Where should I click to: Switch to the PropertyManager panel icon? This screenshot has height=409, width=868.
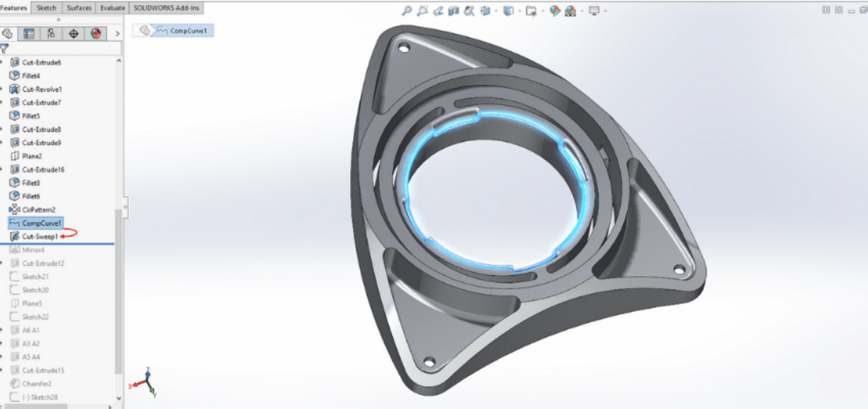pyautogui.click(x=30, y=33)
